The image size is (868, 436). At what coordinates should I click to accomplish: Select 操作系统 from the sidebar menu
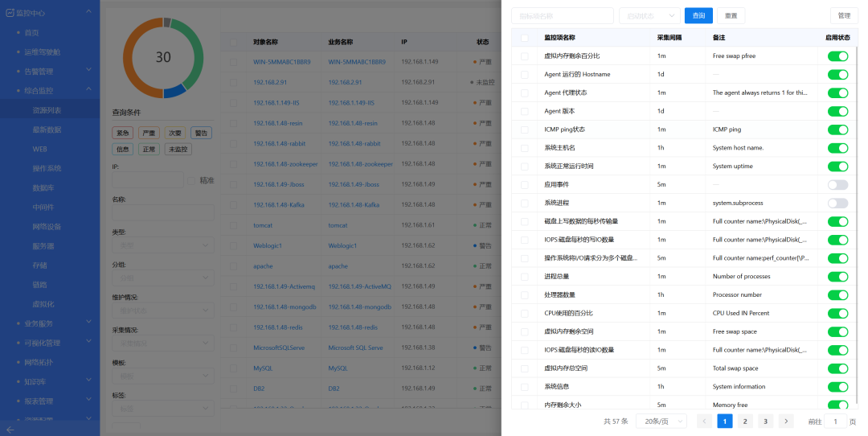coord(47,168)
